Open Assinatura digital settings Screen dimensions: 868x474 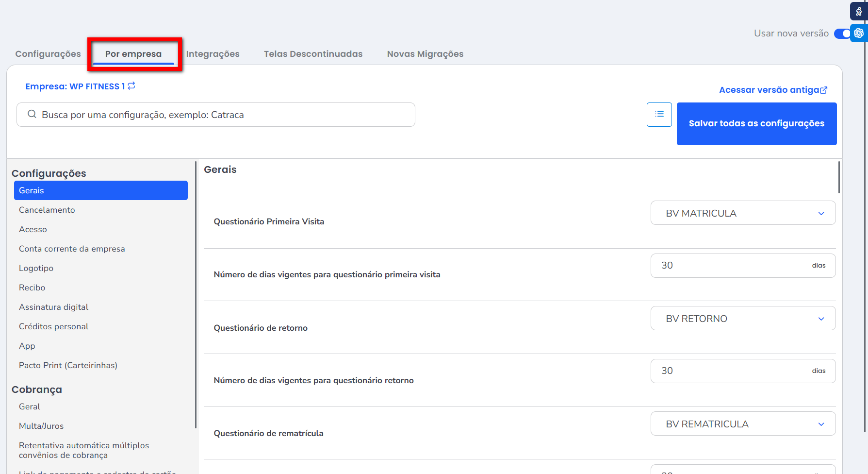click(53, 307)
